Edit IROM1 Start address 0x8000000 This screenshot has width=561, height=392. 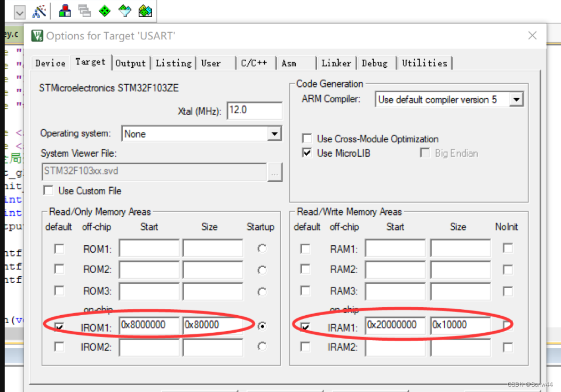[x=149, y=325]
